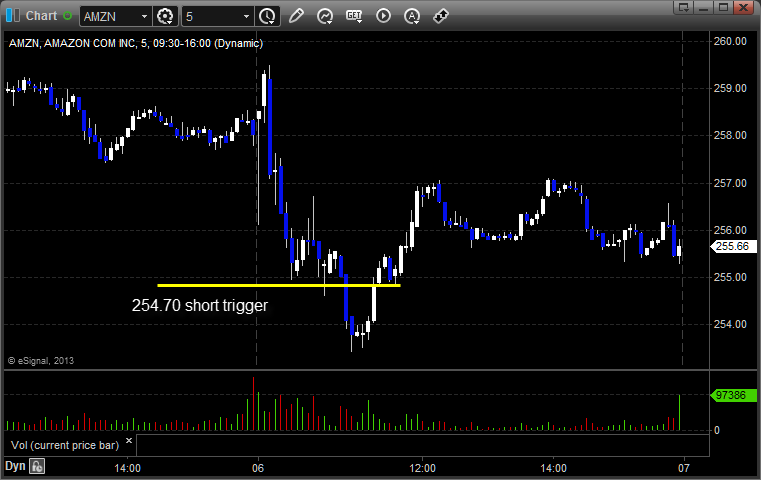Click the 257.00 price axis label
This screenshot has height=480, width=761.
[x=730, y=183]
